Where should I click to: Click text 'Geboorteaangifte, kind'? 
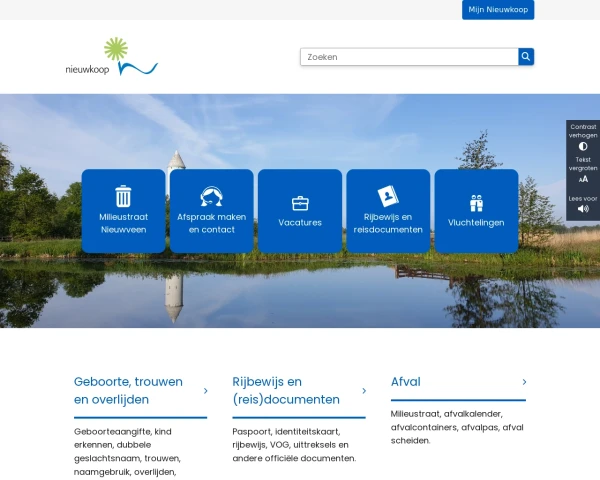tap(122, 431)
